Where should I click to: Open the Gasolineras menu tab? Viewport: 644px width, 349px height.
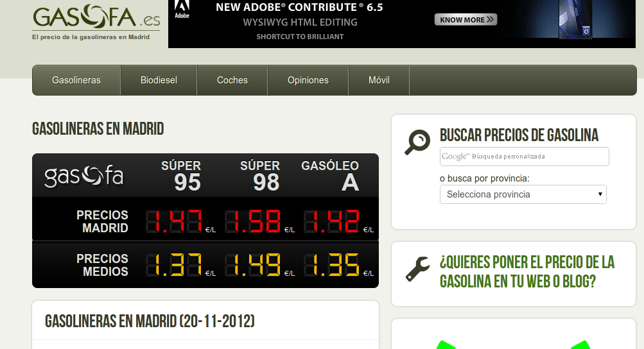point(76,80)
